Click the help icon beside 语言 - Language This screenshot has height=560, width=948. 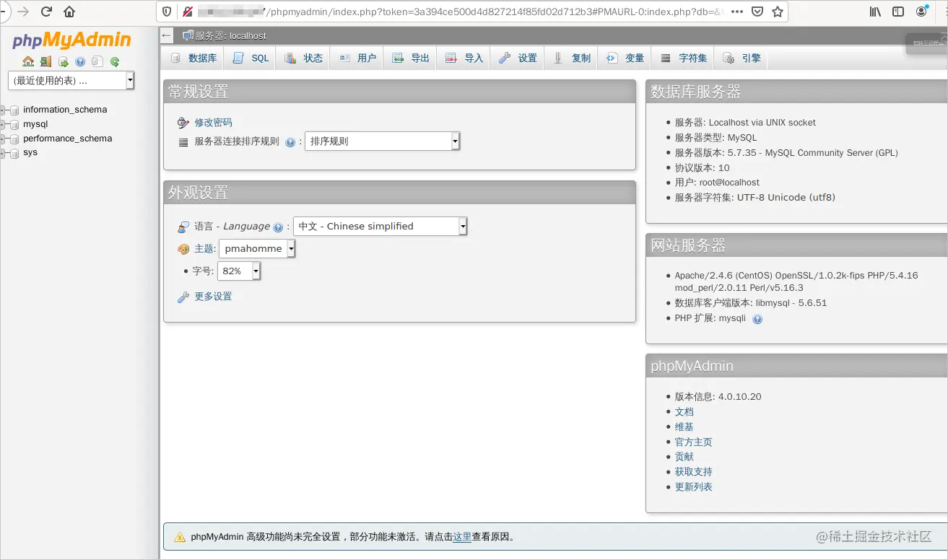click(x=278, y=226)
